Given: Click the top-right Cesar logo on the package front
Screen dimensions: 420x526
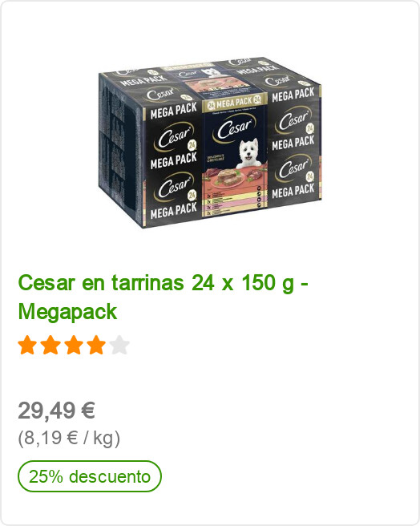Looking at the screenshot, I should [x=293, y=119].
